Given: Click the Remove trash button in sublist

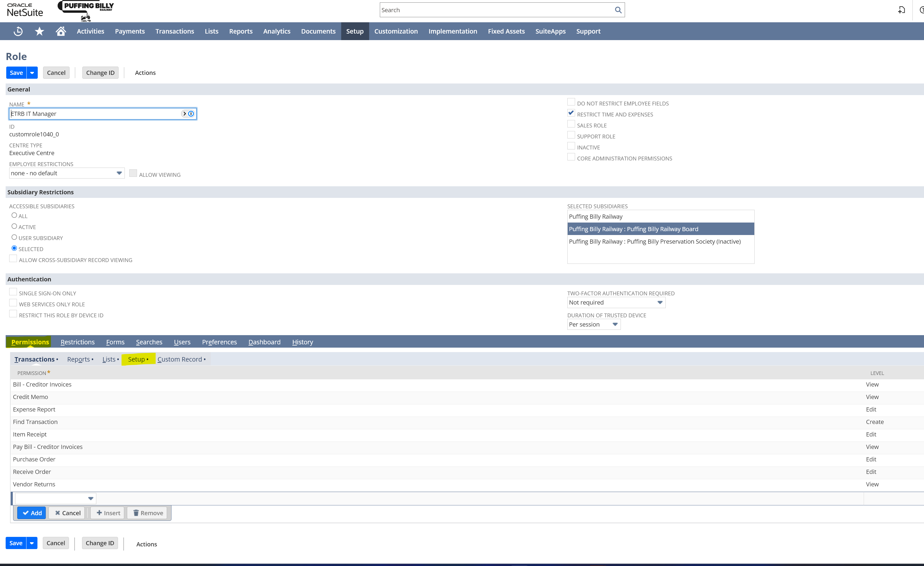Looking at the screenshot, I should pyautogui.click(x=147, y=513).
